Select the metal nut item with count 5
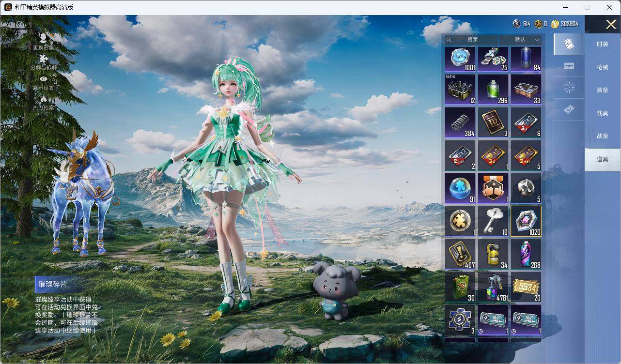621x364 pixels. point(526,188)
